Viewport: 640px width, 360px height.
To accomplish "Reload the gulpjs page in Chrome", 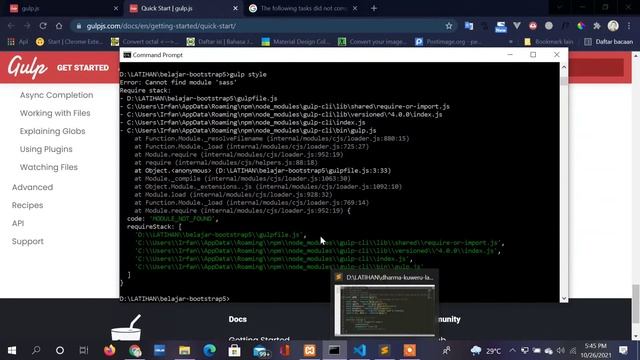I will (43, 26).
